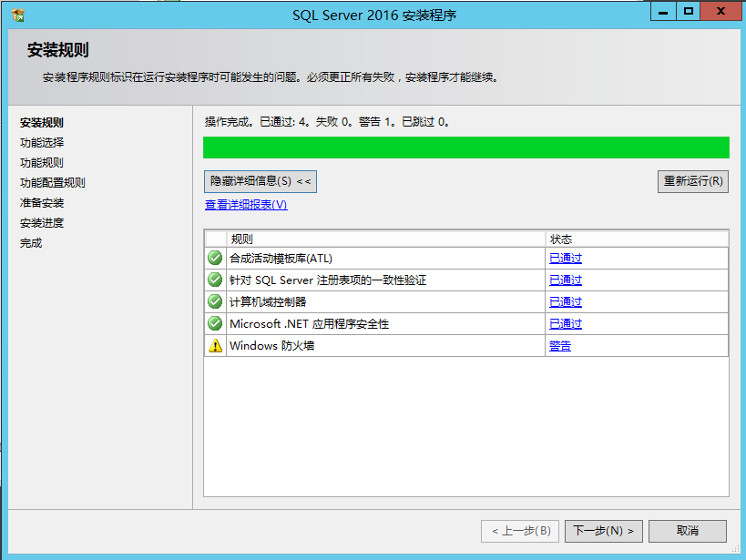Click the warning icon for Windows 防火墙
The height and width of the screenshot is (560, 746).
(215, 345)
